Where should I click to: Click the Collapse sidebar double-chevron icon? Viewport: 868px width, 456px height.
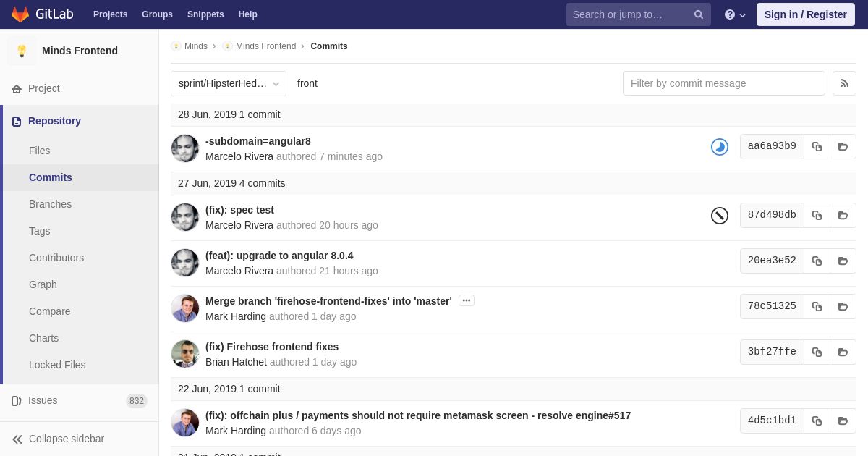click(x=17, y=439)
